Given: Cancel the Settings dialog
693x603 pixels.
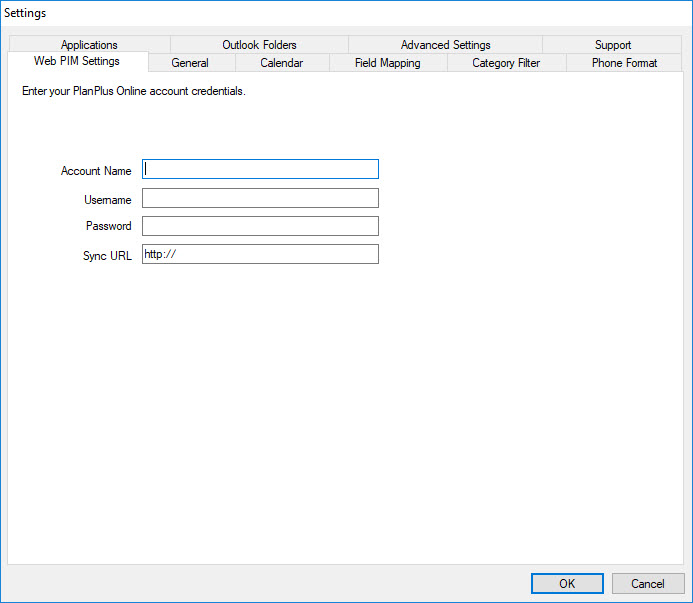Looking at the screenshot, I should (x=647, y=584).
